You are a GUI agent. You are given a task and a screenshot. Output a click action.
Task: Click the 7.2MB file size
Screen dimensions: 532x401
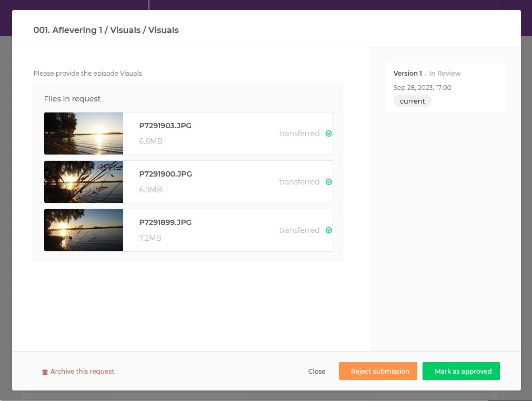pyautogui.click(x=150, y=238)
